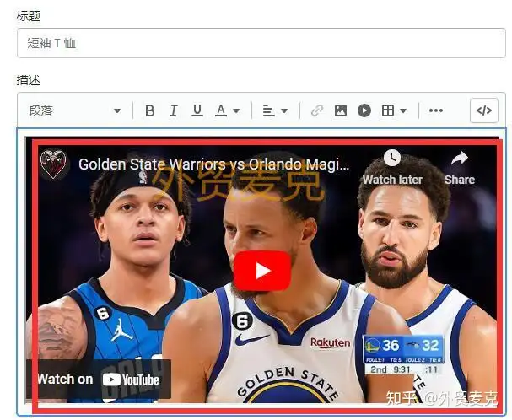The width and height of the screenshot is (512, 420).
Task: Click the title input field with 短袖 T 恤
Action: coord(261,43)
